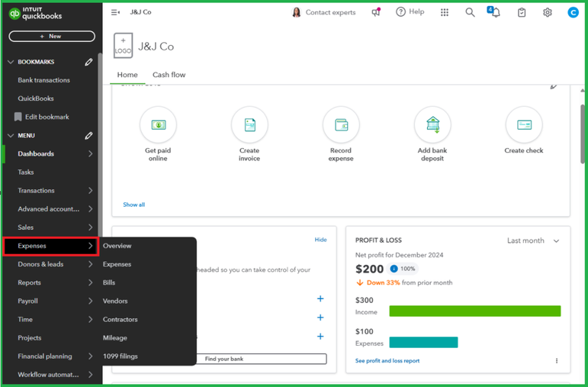Expand the Transactions submenu arrow
Screen dimensions: 588x387
tap(91, 190)
